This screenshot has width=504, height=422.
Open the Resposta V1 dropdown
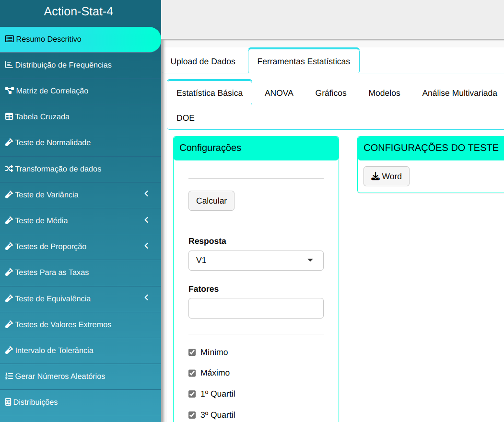(256, 261)
